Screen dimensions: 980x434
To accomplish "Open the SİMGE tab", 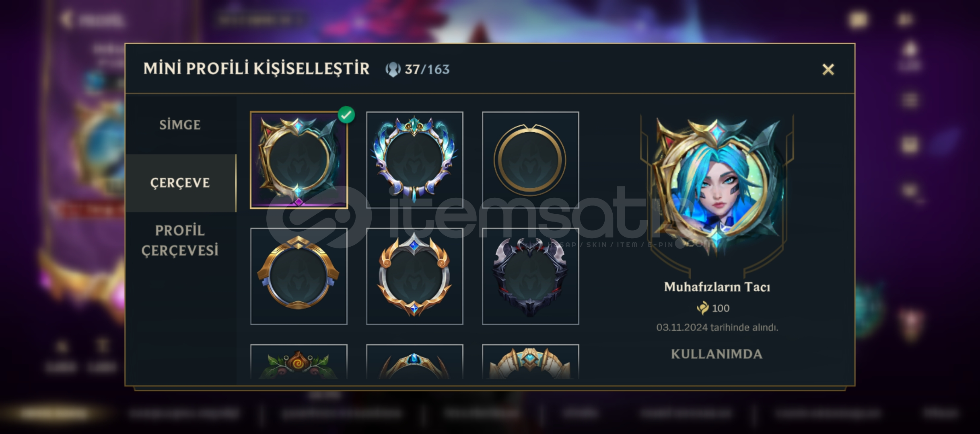I will coord(180,125).
